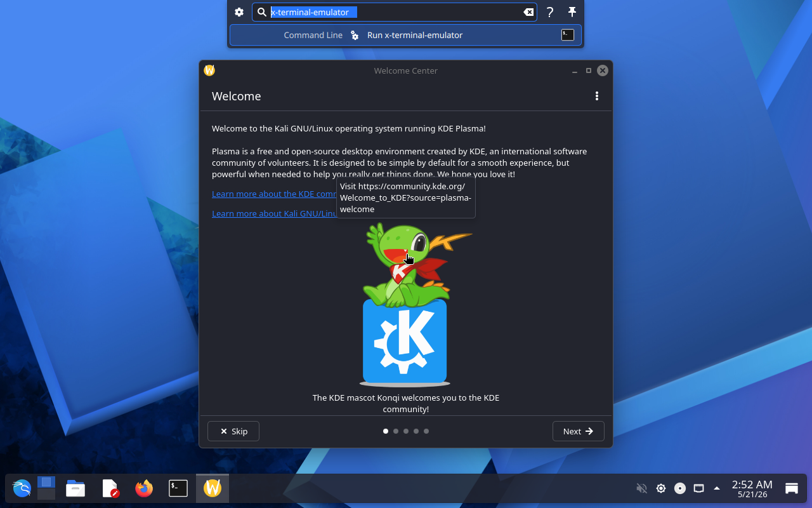The width and height of the screenshot is (812, 508).
Task: Pin the KRunner search bar
Action: coord(572,12)
